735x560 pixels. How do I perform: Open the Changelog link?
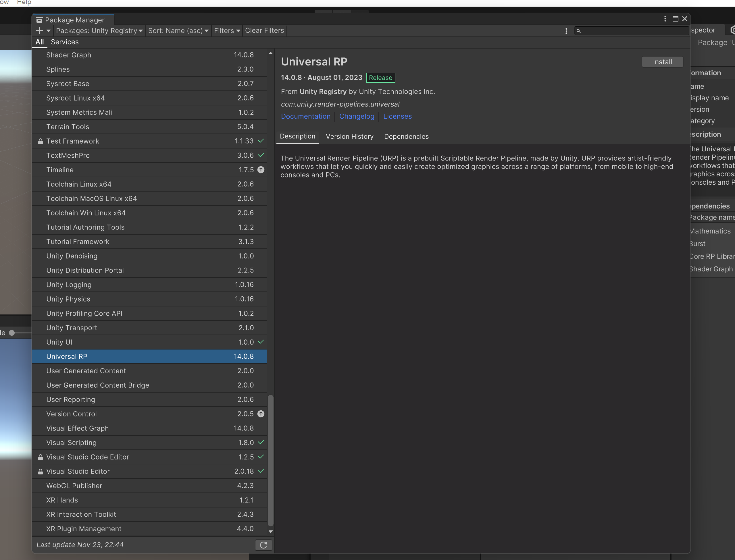click(357, 116)
